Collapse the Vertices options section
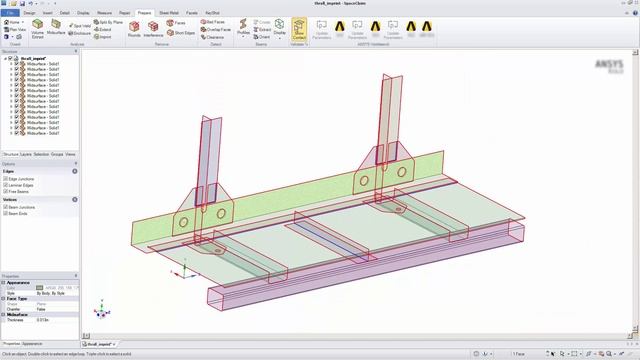The width and height of the screenshot is (640, 360). tap(75, 199)
